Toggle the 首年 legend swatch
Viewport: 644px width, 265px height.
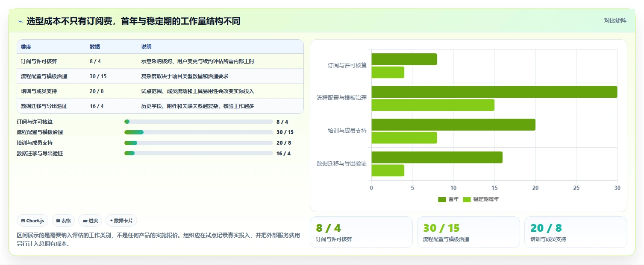pyautogui.click(x=442, y=199)
